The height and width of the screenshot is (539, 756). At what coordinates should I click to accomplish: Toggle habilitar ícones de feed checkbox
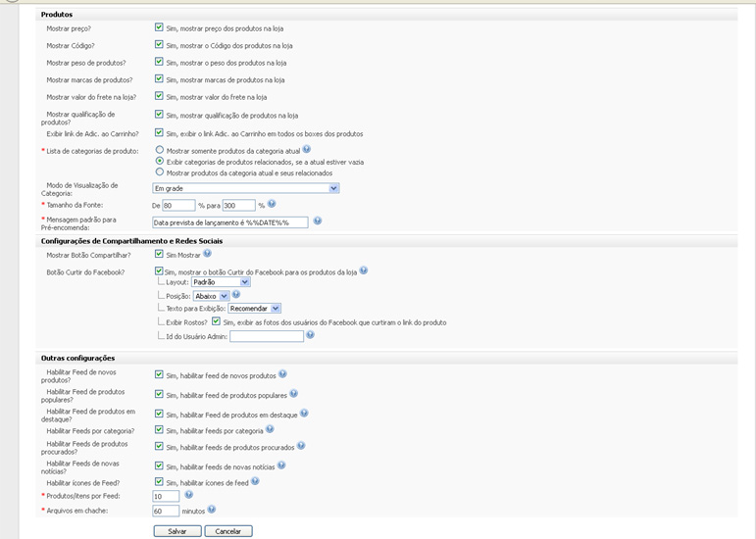point(159,482)
